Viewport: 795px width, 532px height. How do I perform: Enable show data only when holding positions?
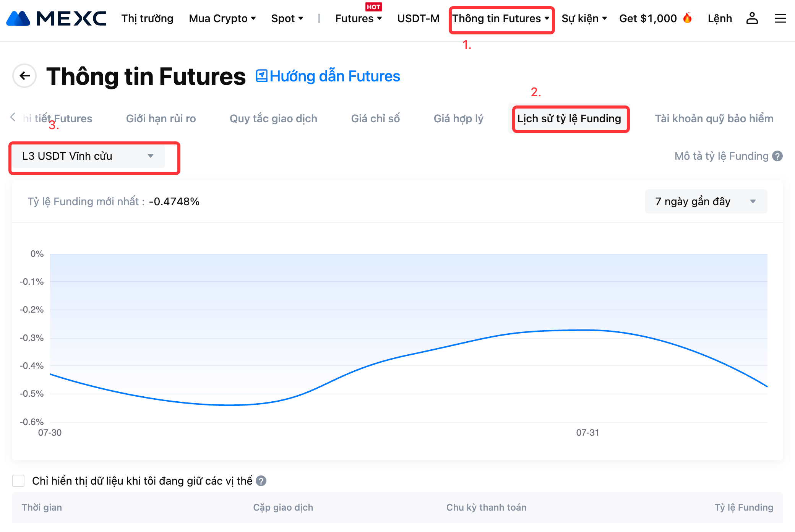click(x=18, y=481)
